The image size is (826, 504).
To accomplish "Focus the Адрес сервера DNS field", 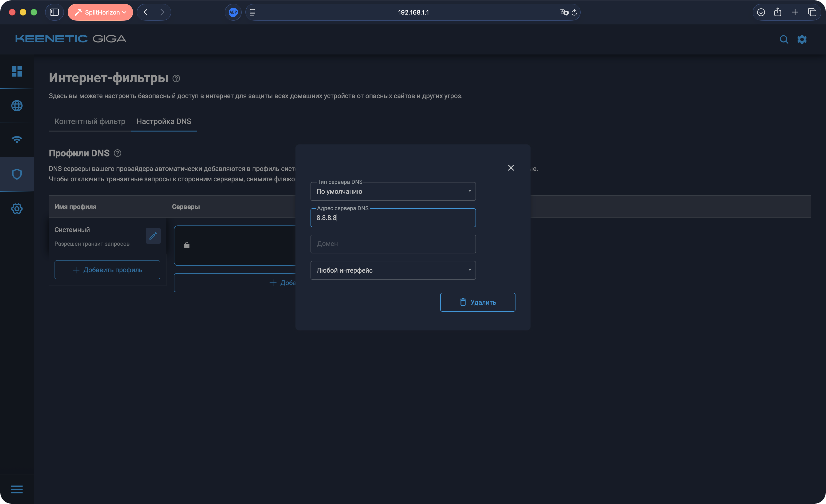I will tap(393, 218).
